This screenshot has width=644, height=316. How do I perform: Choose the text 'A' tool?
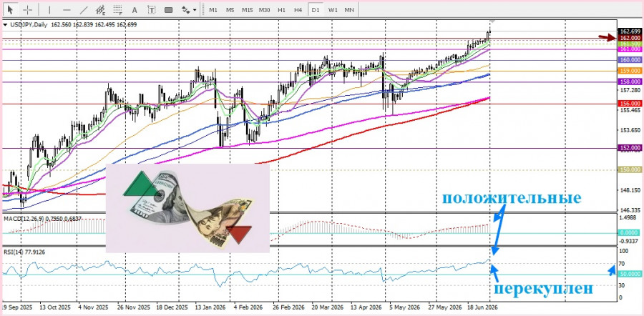click(x=135, y=9)
